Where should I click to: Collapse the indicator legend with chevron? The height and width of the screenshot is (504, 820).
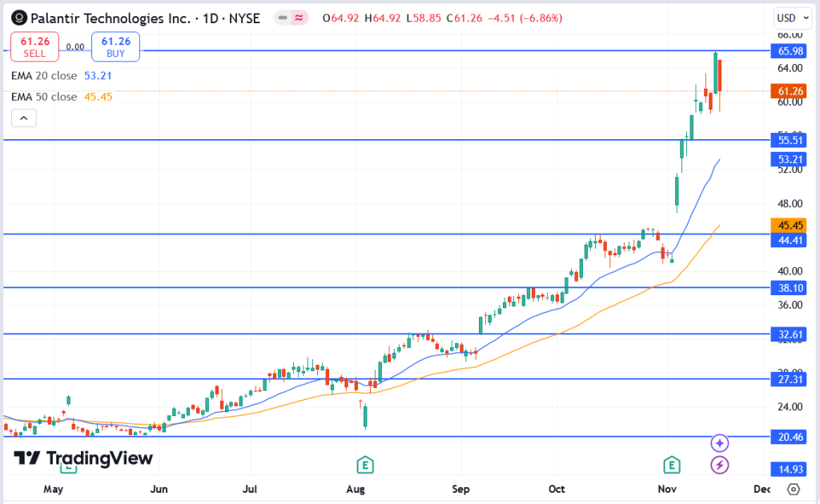[x=24, y=118]
